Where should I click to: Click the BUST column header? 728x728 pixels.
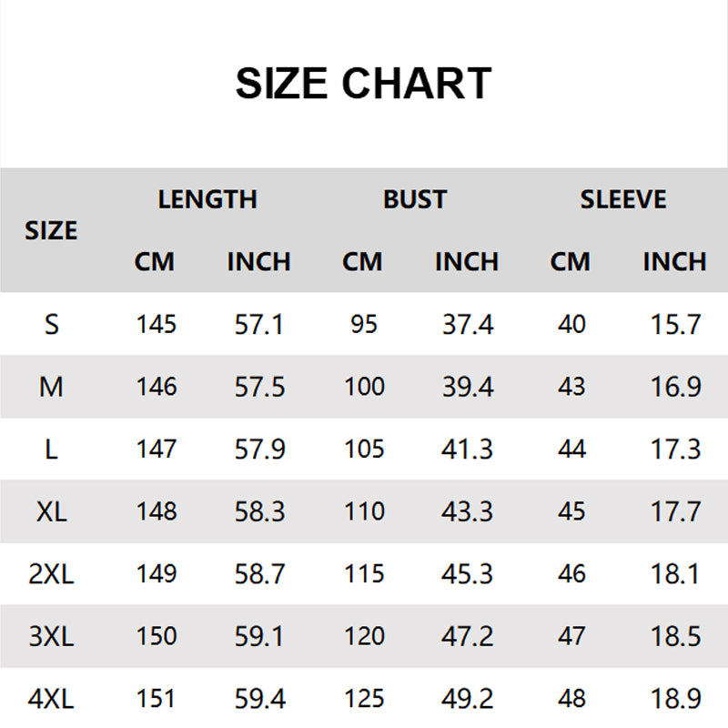point(415,199)
